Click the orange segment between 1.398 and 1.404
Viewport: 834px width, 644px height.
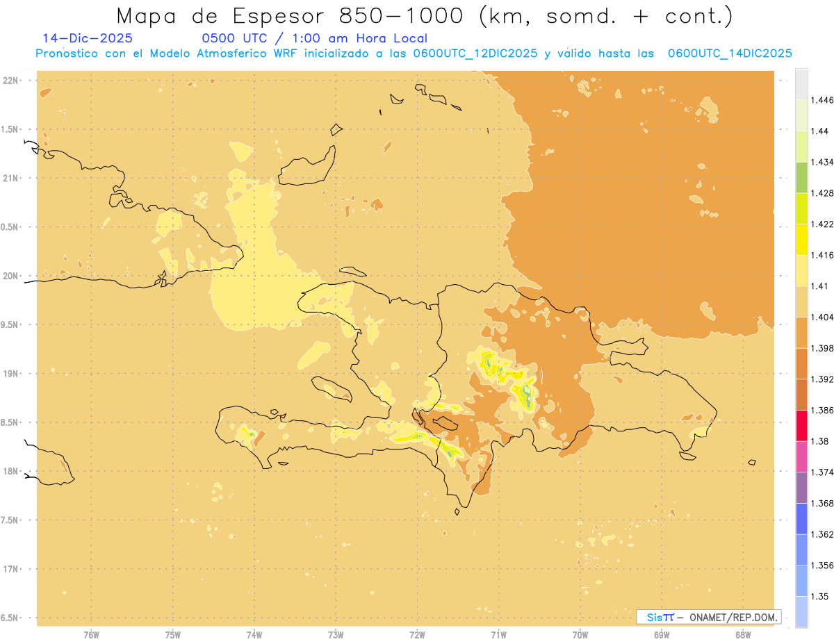tap(801, 333)
